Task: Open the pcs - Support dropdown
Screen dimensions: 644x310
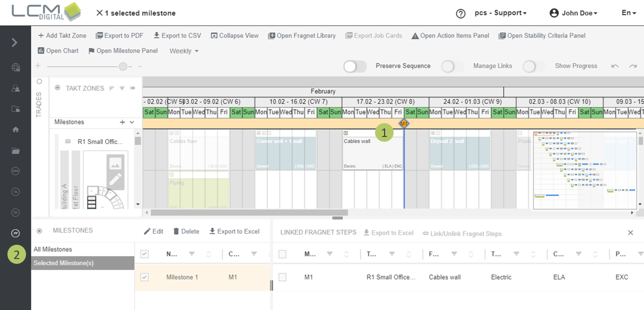Action: [500, 13]
